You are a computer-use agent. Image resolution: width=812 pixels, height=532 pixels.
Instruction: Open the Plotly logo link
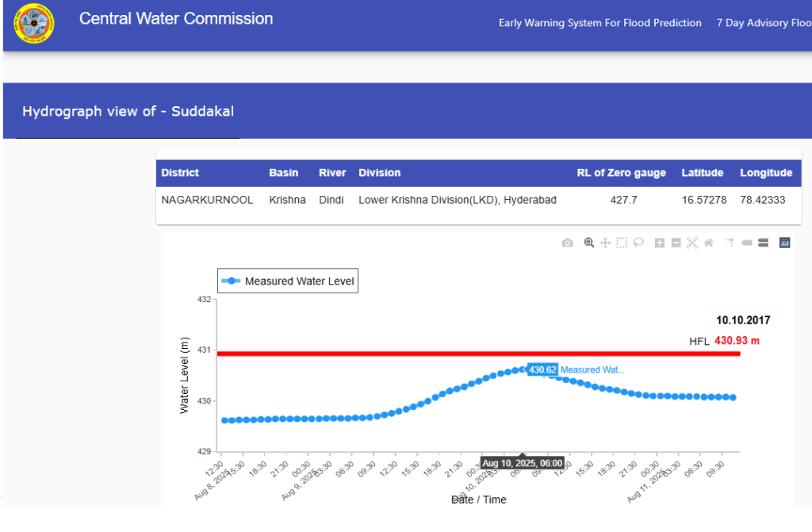click(x=784, y=243)
